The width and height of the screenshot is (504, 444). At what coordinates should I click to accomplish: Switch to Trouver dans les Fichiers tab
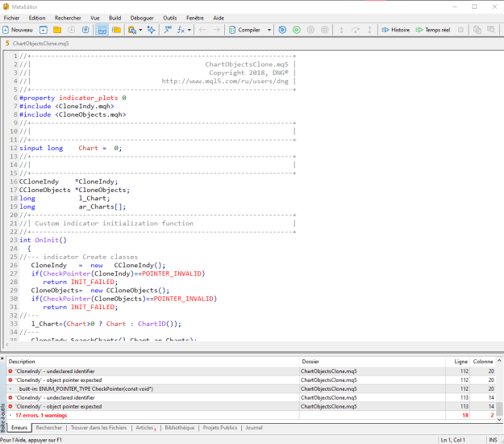[x=98, y=428]
